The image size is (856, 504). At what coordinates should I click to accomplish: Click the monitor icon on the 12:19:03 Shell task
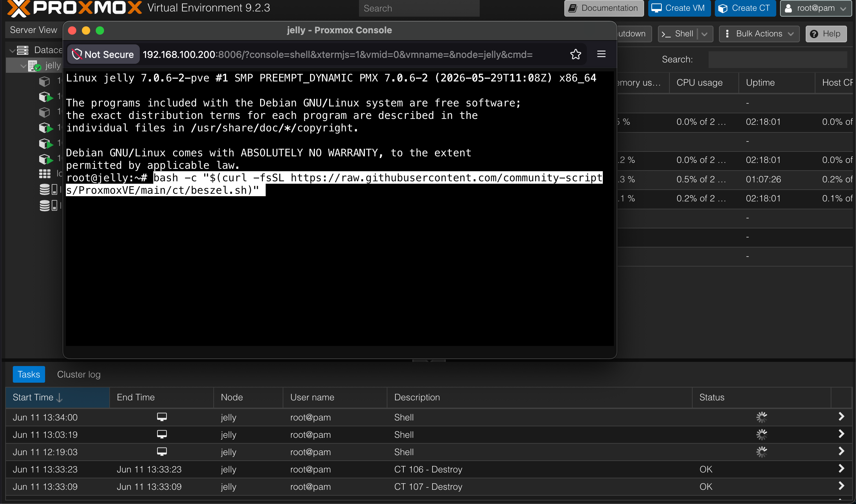[x=162, y=451]
